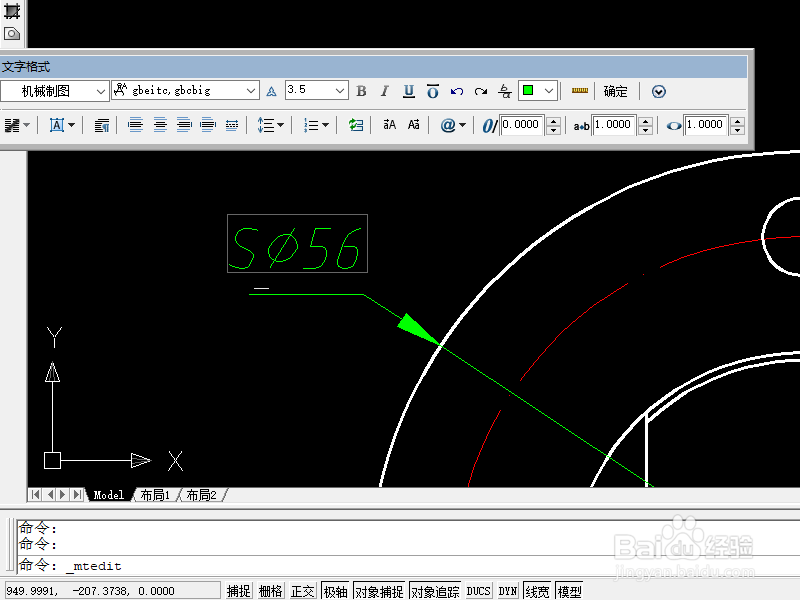The width and height of the screenshot is (800, 600).
Task: Click the tracking 1.0000 field
Action: [614, 125]
